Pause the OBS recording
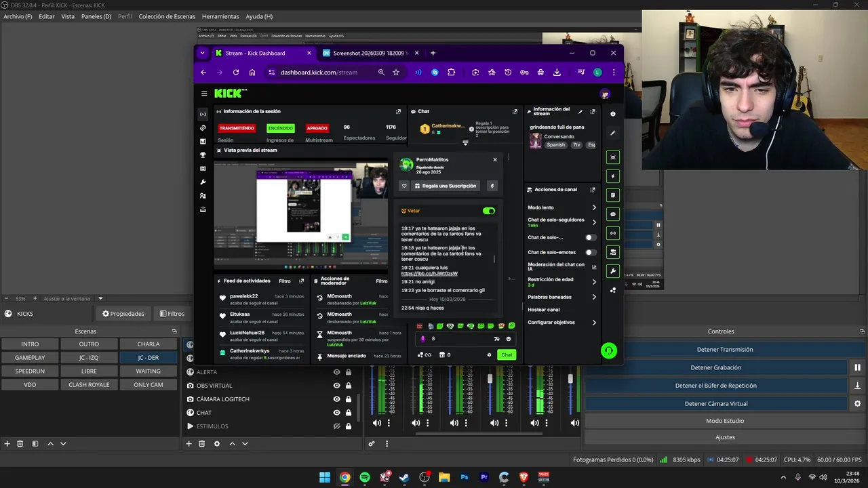 click(857, 367)
